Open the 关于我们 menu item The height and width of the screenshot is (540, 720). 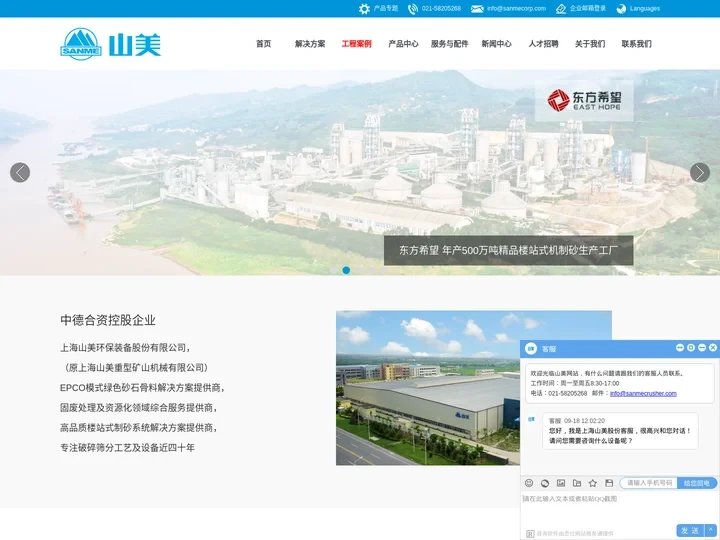coord(590,44)
